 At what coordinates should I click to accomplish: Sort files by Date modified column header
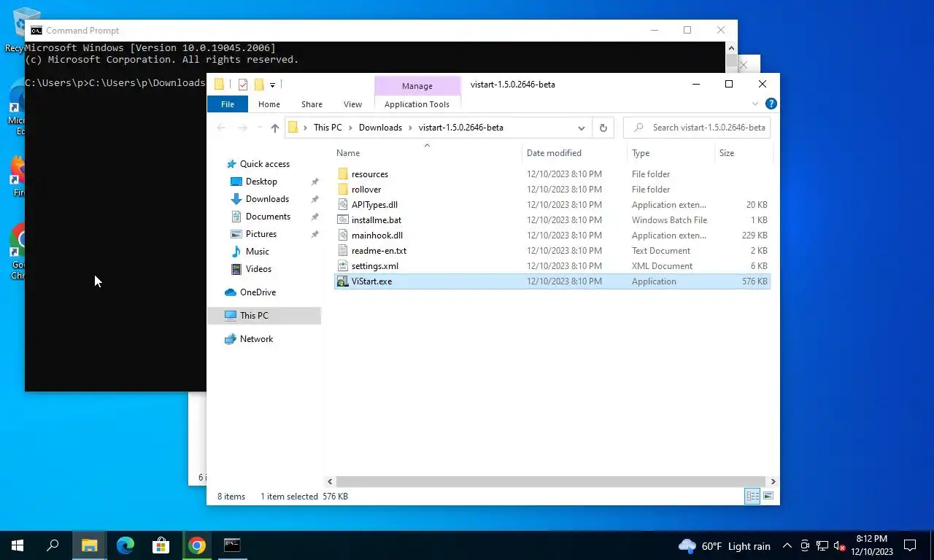pyautogui.click(x=574, y=153)
